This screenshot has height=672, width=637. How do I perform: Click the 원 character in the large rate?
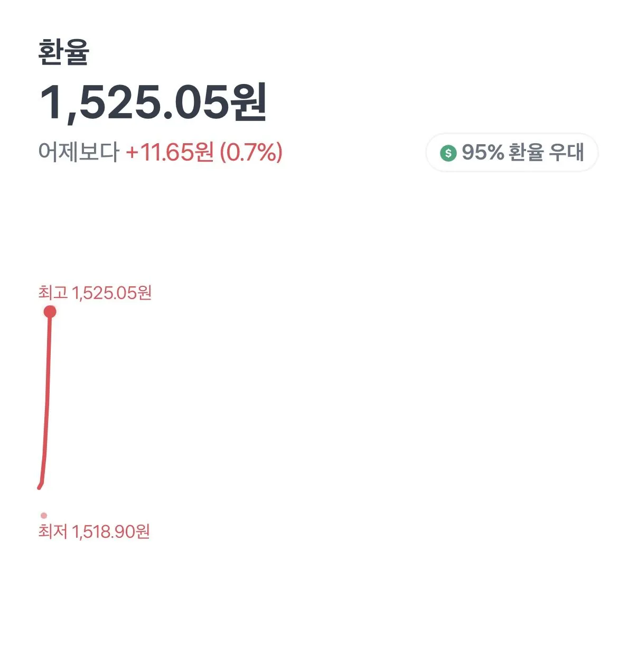click(x=249, y=102)
